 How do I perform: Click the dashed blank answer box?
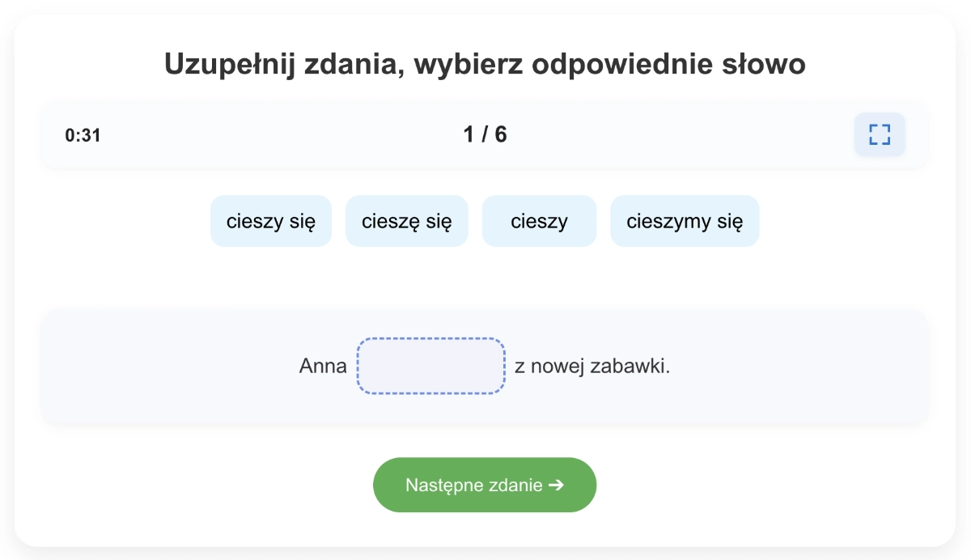(431, 366)
